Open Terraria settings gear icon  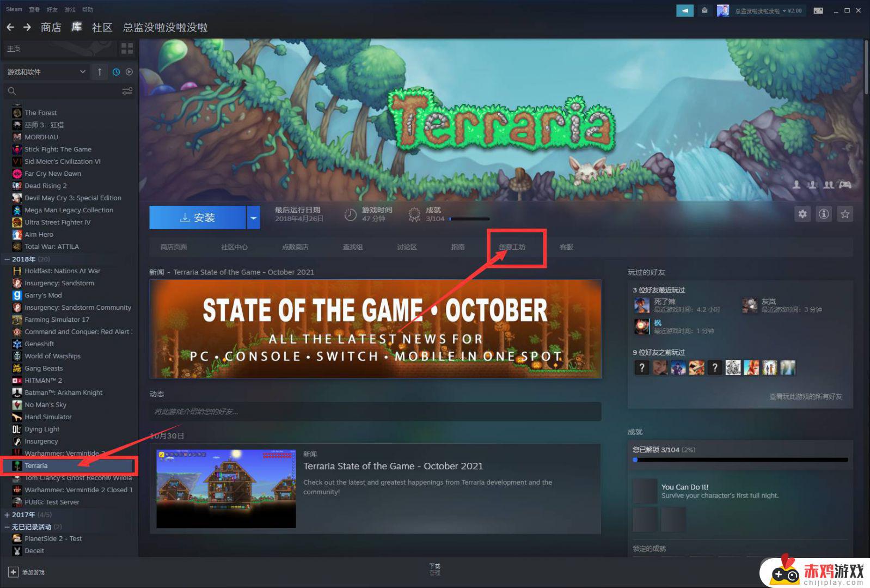pos(802,214)
